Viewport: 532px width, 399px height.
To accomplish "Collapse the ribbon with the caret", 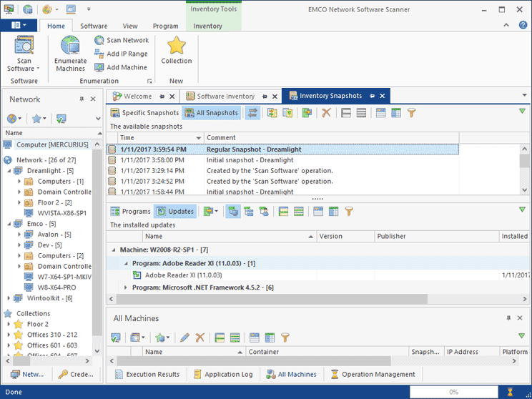I will pyautogui.click(x=506, y=25).
